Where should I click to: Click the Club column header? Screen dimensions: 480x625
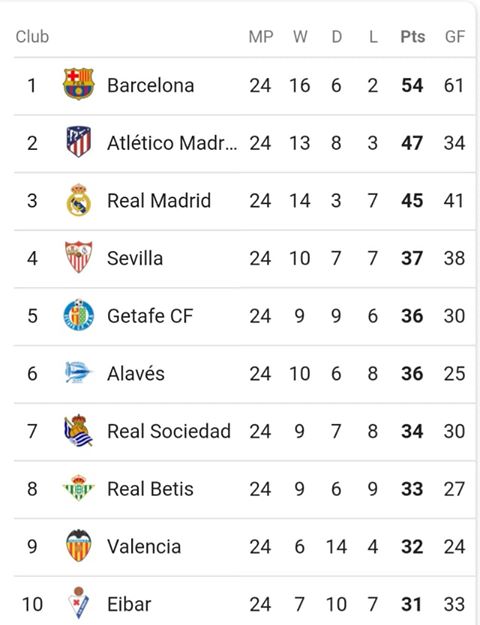point(32,37)
